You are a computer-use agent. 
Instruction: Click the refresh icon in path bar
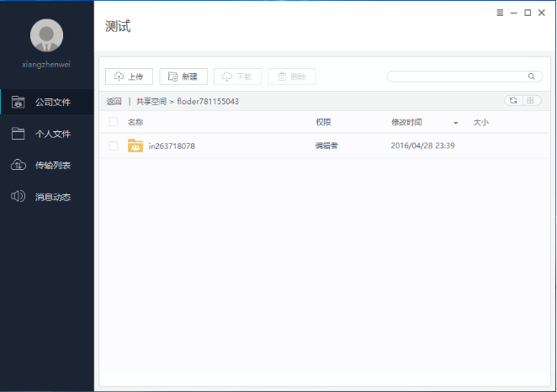[512, 101]
